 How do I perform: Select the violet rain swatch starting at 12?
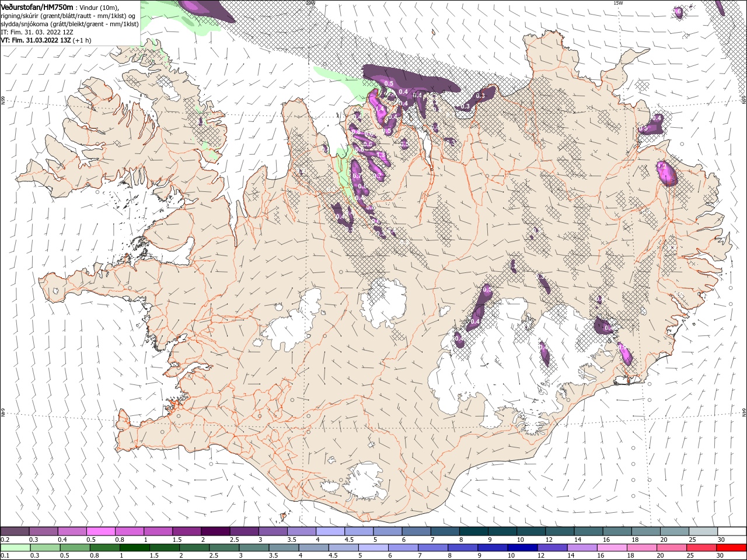551,548
